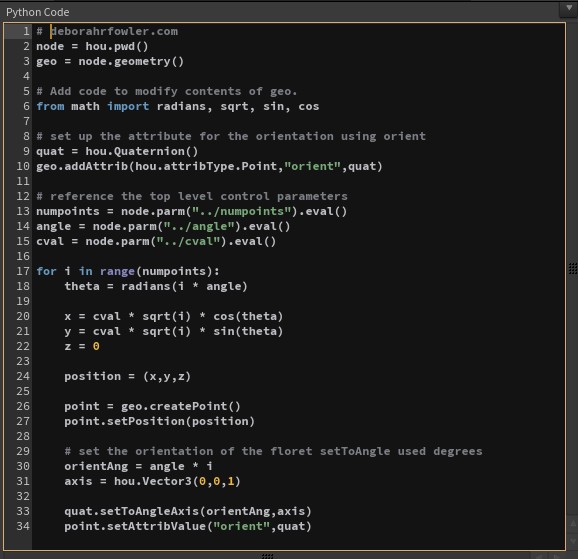Screen dimensions: 578x559
Task: Click empty editor area below line 34
Action: coord(298,541)
